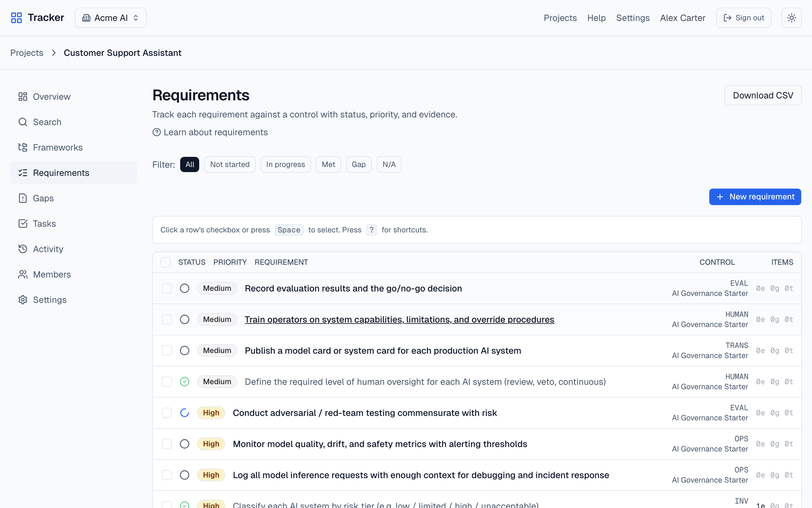Sort by the PRIORITY column header
Viewport: 812px width, 508px height.
230,262
